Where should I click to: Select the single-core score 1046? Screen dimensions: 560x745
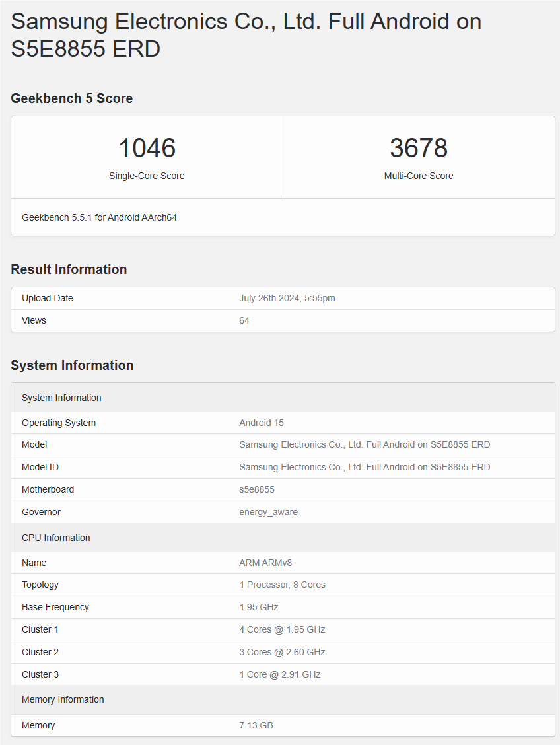147,148
